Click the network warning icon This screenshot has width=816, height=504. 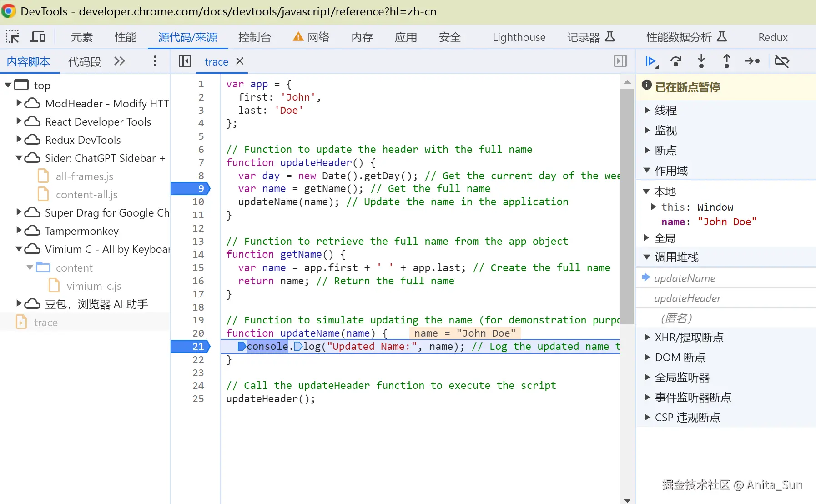[x=298, y=37]
